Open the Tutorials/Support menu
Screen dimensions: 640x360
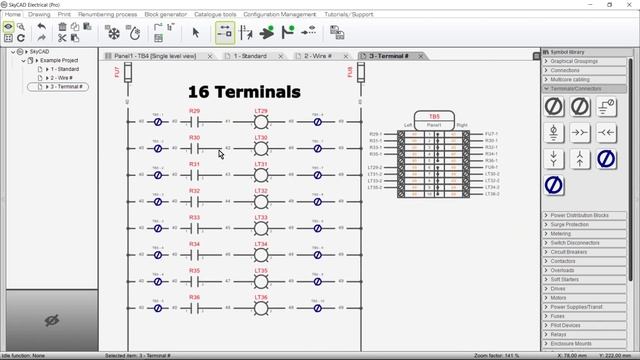click(x=349, y=14)
